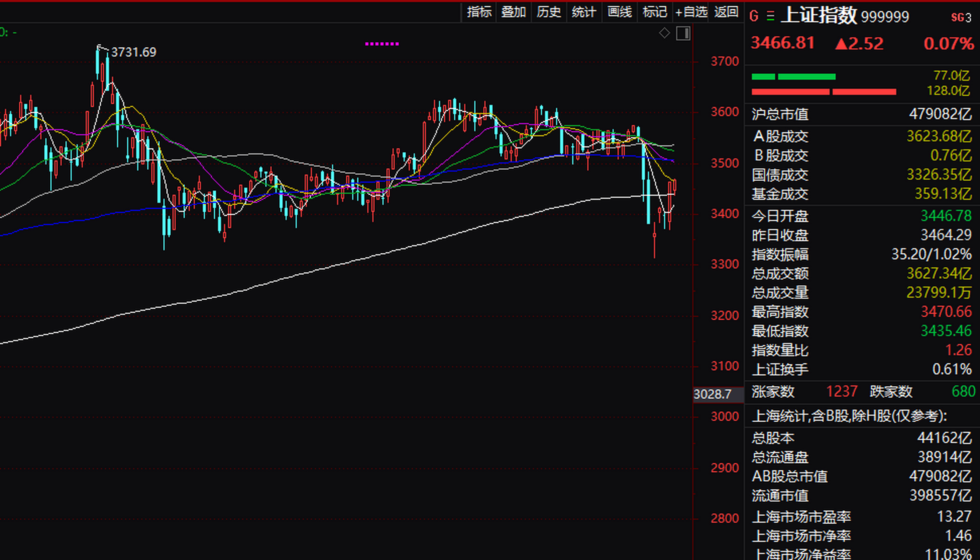Open the 统计 statistics tool
This screenshot has height=560, width=980.
tap(584, 12)
